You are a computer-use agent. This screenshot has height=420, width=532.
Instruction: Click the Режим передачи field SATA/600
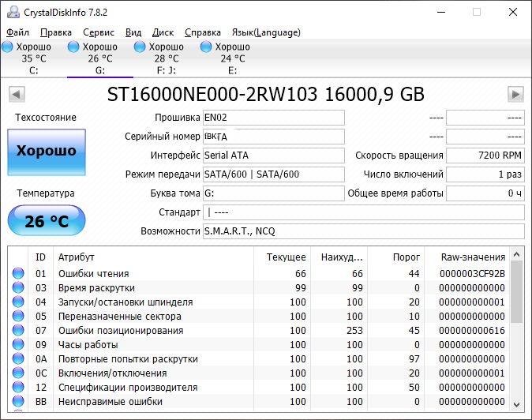pyautogui.click(x=274, y=174)
